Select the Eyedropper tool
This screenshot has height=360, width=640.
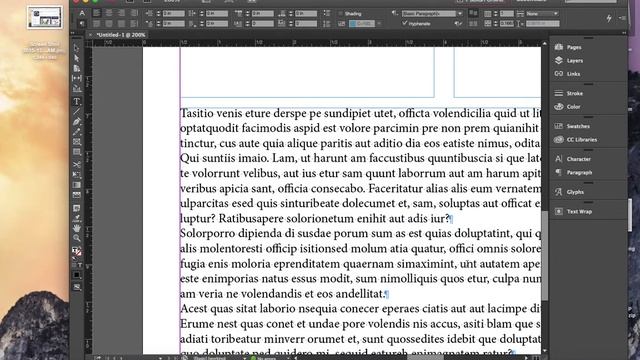pyautogui.click(x=76, y=218)
